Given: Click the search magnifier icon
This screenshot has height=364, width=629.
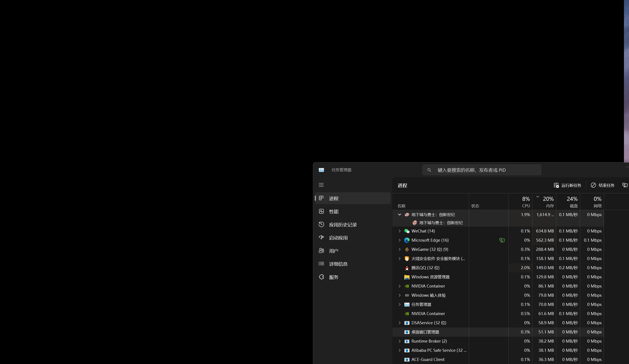Looking at the screenshot, I should pyautogui.click(x=429, y=170).
